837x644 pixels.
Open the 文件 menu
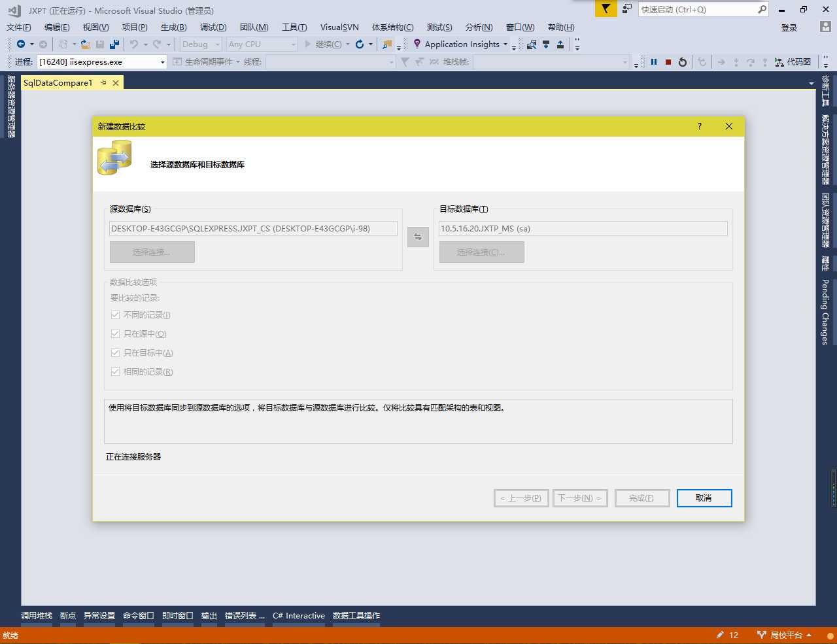[19, 27]
